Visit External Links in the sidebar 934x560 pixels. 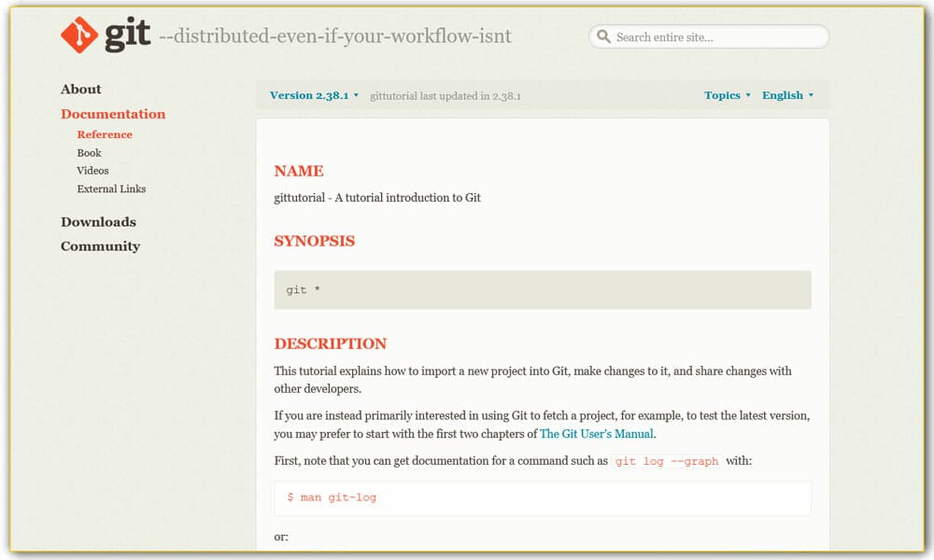tap(111, 189)
